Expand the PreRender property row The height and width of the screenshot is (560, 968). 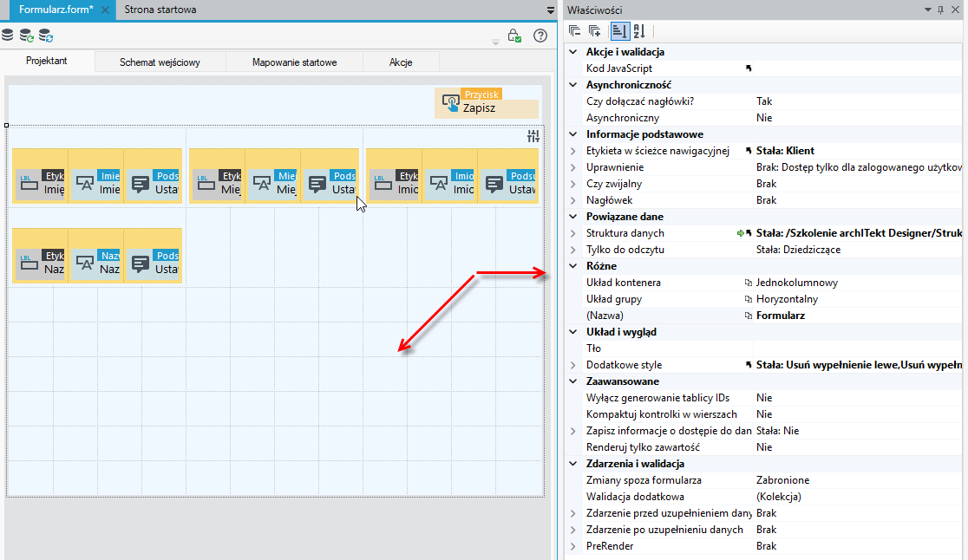572,546
